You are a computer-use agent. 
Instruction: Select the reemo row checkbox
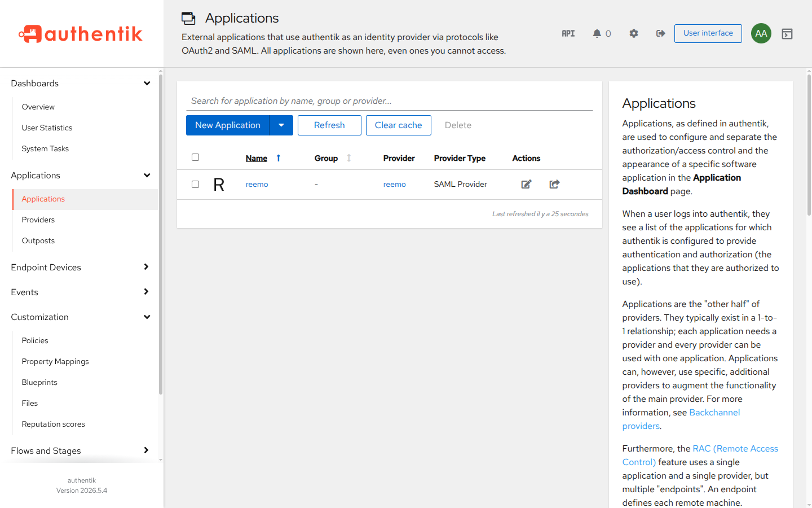click(x=195, y=185)
